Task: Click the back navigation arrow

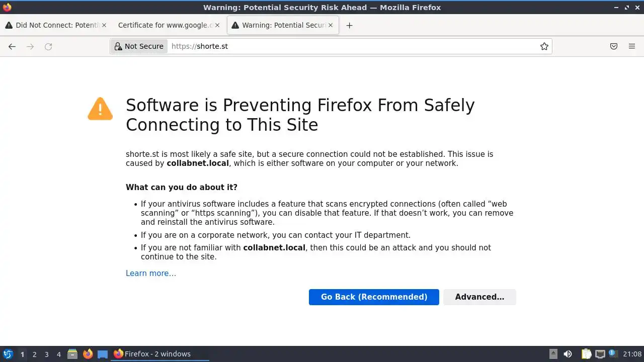Action: (12, 46)
